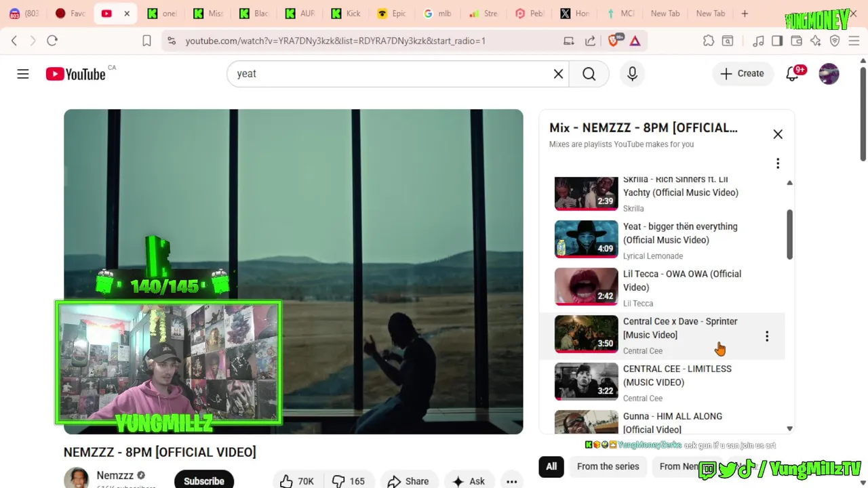Open browser extensions puzzle icon
The height and width of the screenshot is (488, 868).
[x=709, y=41]
